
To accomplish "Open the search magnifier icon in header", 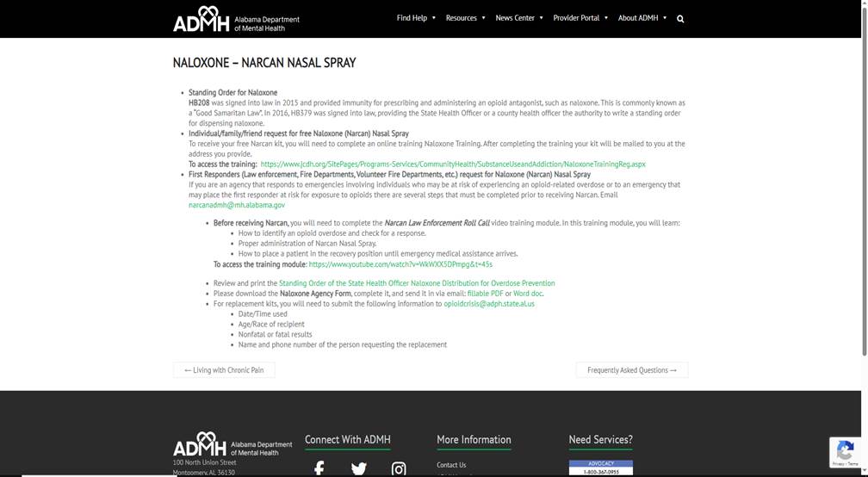I will tap(680, 19).
